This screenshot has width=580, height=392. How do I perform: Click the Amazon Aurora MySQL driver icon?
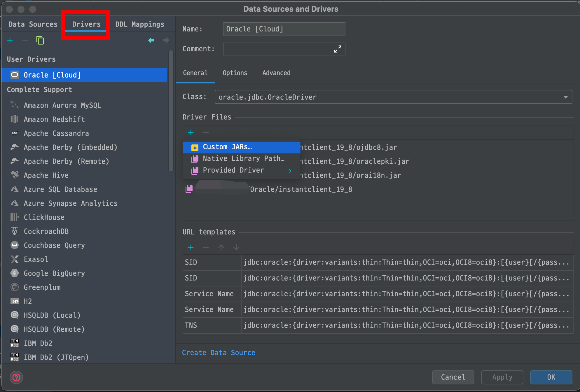pyautogui.click(x=15, y=105)
